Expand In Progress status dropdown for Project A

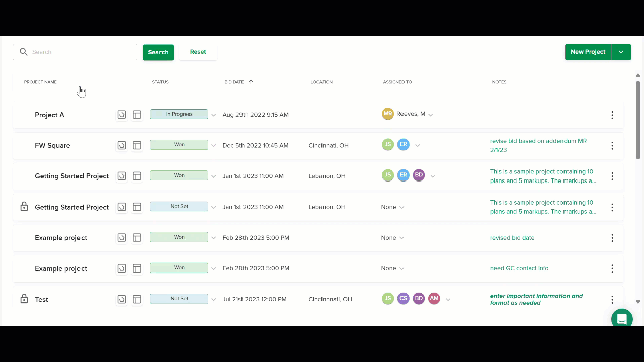point(213,115)
